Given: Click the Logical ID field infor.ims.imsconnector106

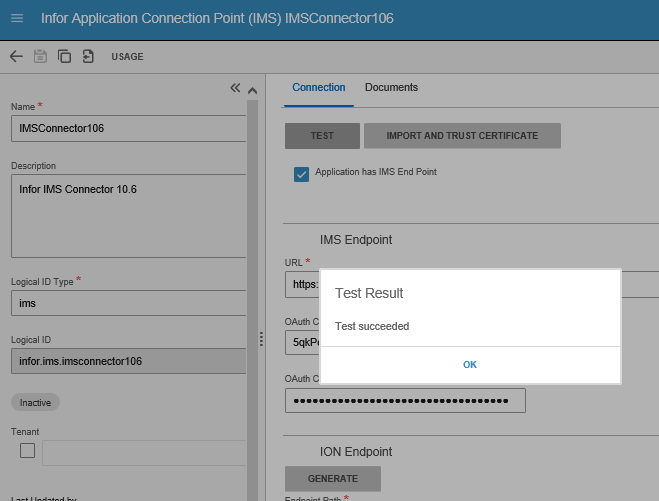Looking at the screenshot, I should coord(129,361).
